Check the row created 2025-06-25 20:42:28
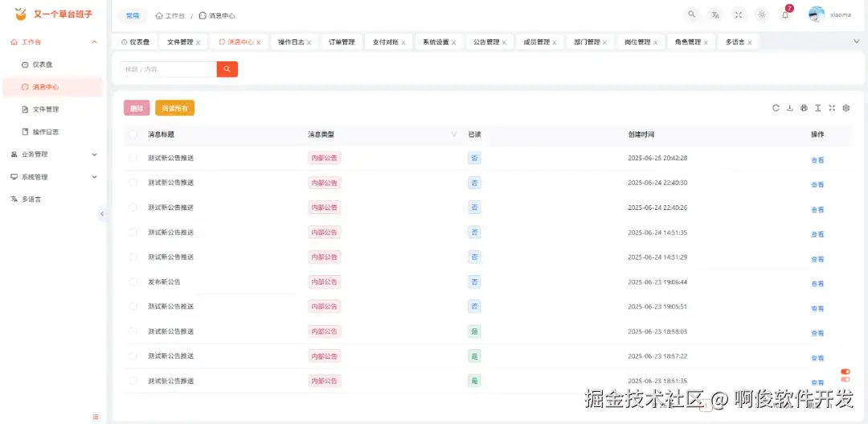 pyautogui.click(x=133, y=158)
